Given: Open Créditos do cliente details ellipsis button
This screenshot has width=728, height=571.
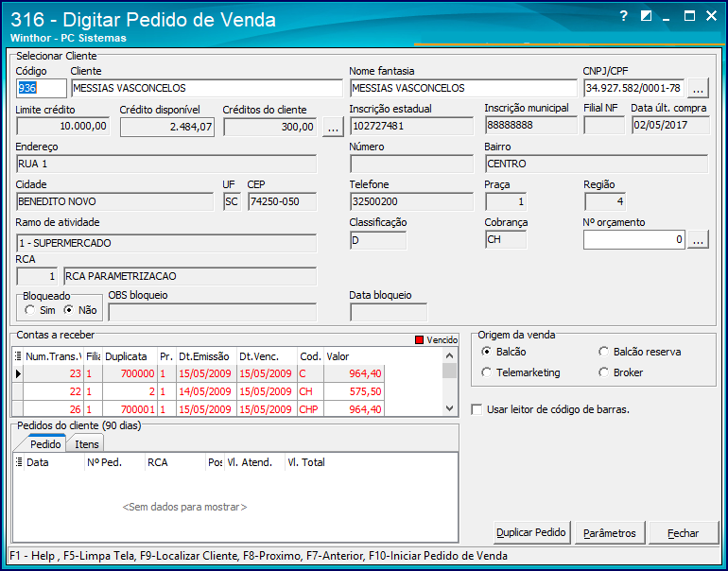Looking at the screenshot, I should tap(333, 128).
